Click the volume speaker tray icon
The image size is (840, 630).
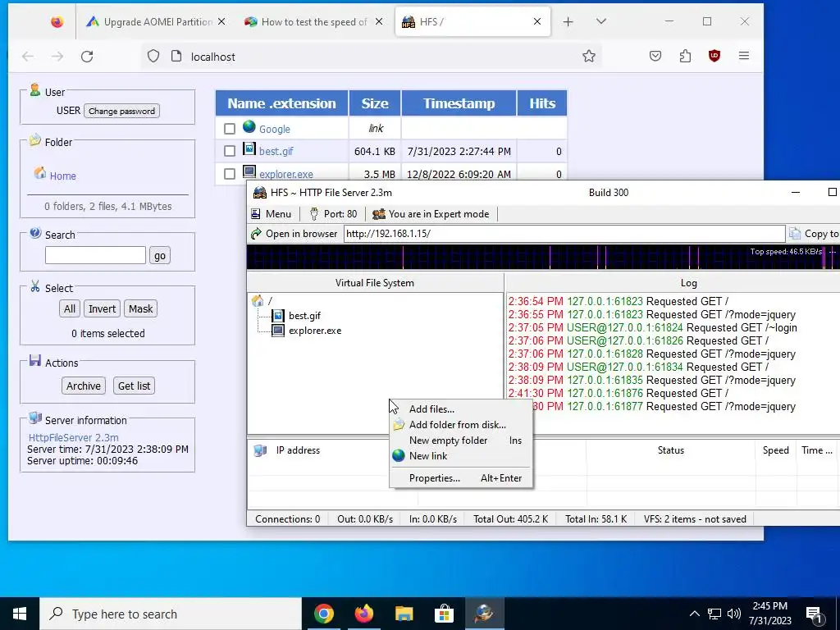click(x=734, y=614)
